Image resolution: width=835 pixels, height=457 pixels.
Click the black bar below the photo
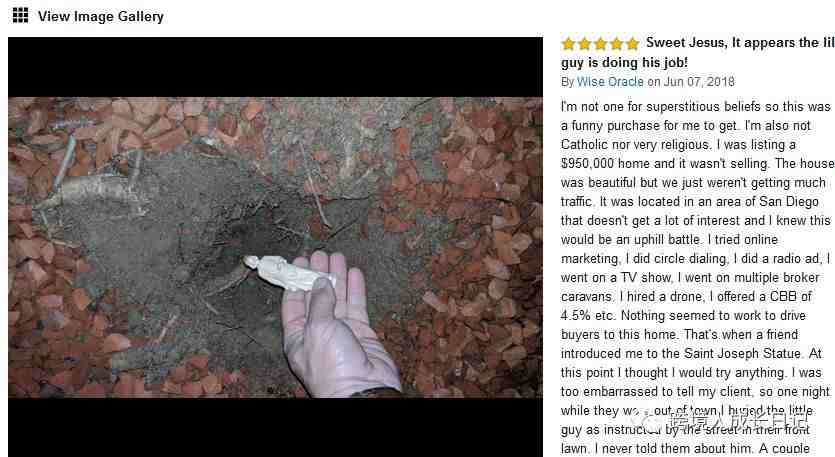click(275, 427)
